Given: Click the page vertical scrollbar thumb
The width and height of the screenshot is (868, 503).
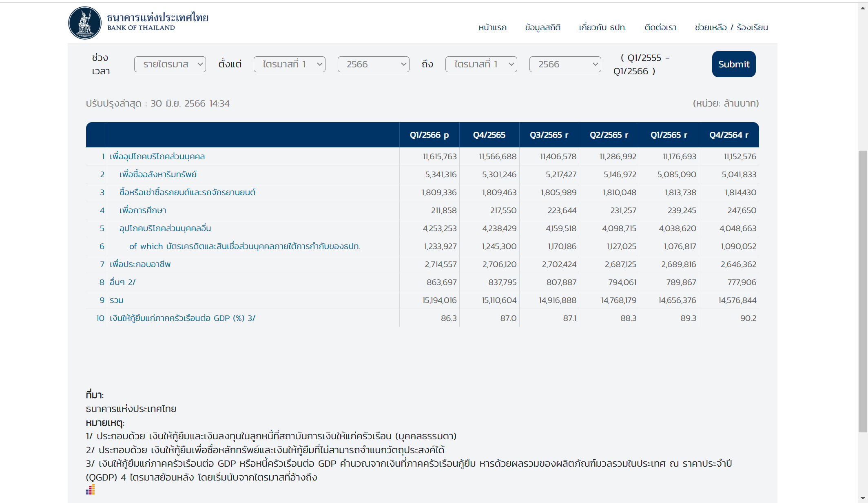Looking at the screenshot, I should point(863,291).
